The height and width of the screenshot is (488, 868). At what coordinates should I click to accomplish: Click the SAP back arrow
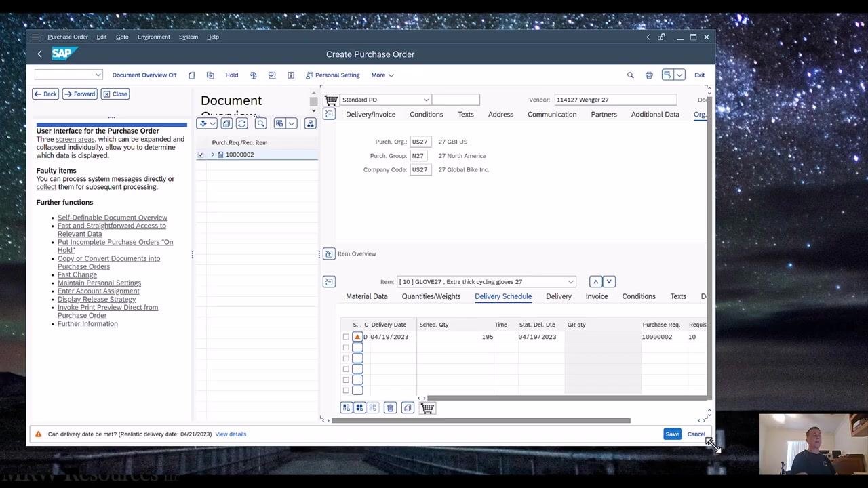click(x=39, y=54)
